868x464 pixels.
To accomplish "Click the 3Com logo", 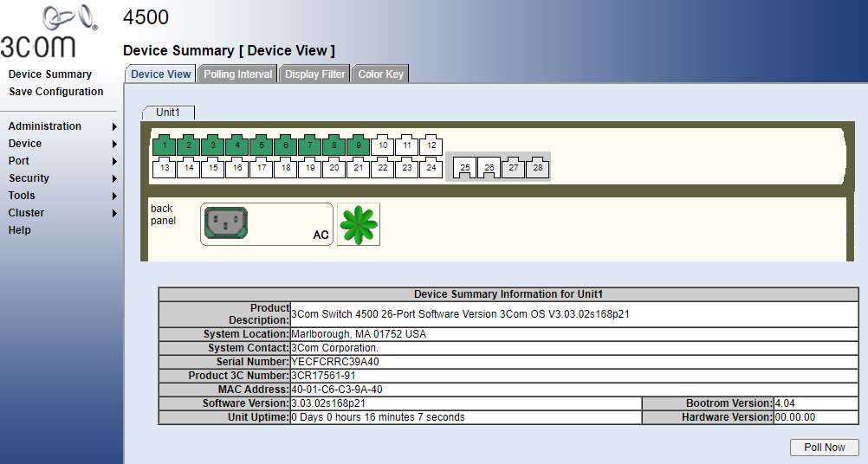I will click(x=49, y=31).
